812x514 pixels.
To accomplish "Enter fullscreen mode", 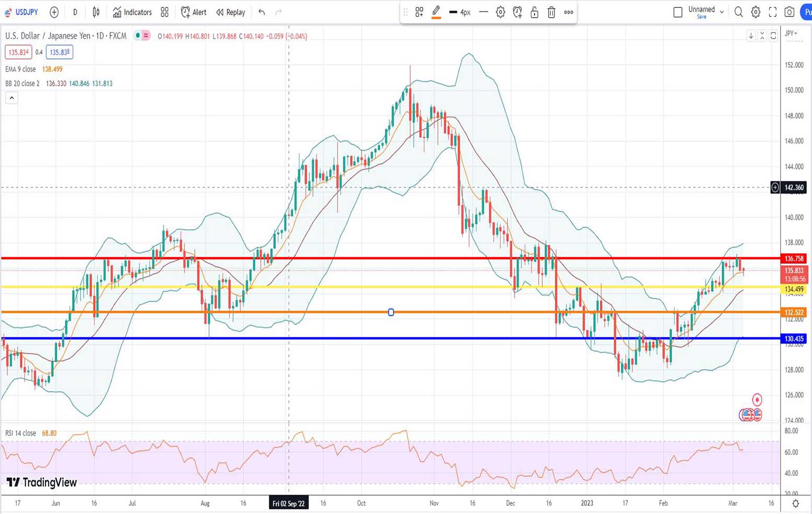I will coord(772,12).
